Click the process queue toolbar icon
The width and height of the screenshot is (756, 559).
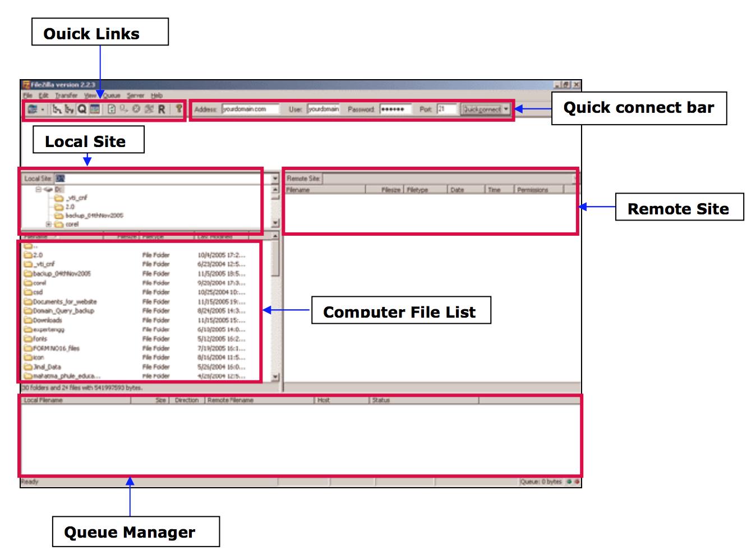click(124, 109)
